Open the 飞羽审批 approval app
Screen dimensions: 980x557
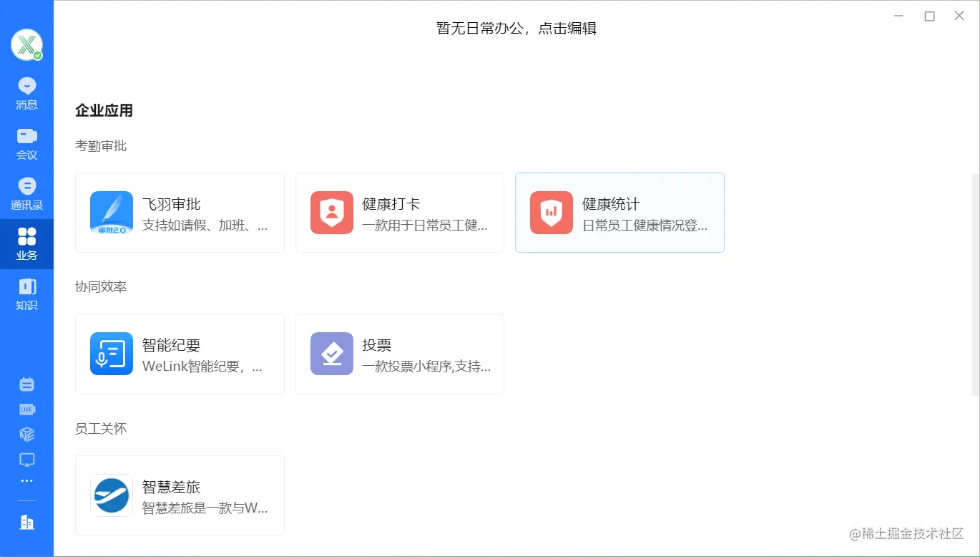180,212
